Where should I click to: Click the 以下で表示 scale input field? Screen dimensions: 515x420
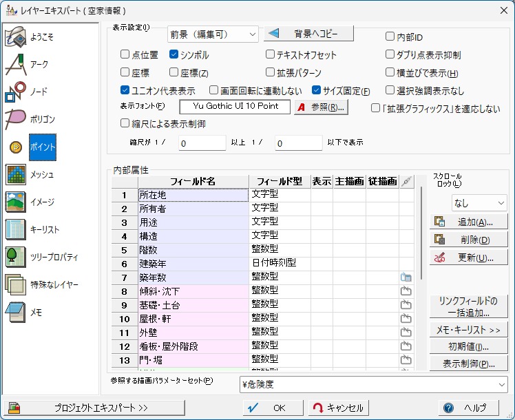(299, 143)
